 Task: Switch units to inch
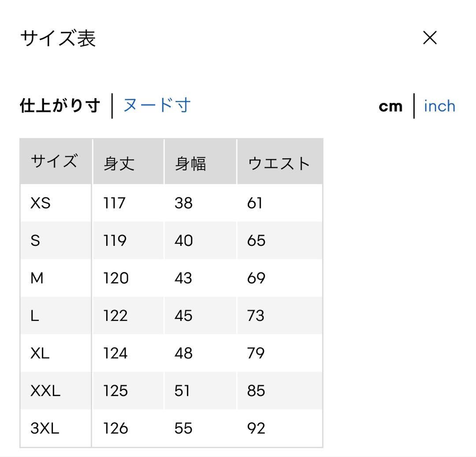(x=439, y=106)
